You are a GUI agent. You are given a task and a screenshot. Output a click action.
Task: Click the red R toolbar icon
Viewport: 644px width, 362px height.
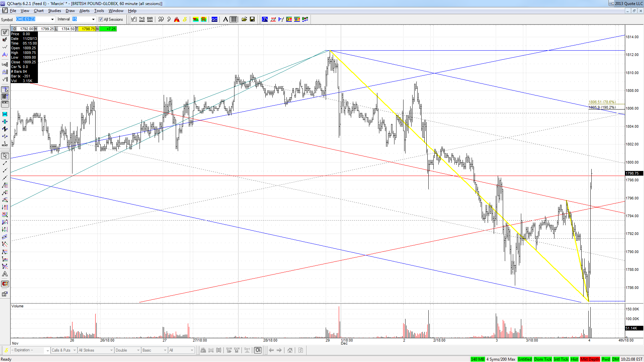[204, 19]
